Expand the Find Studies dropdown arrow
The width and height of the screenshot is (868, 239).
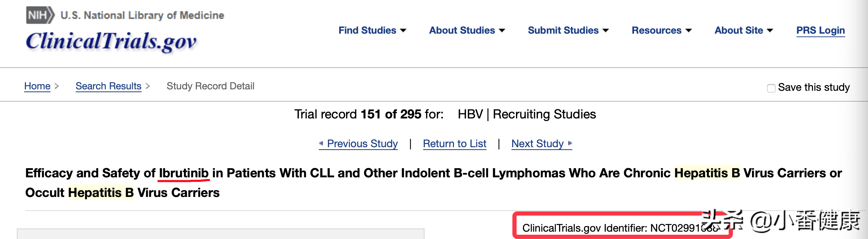403,30
